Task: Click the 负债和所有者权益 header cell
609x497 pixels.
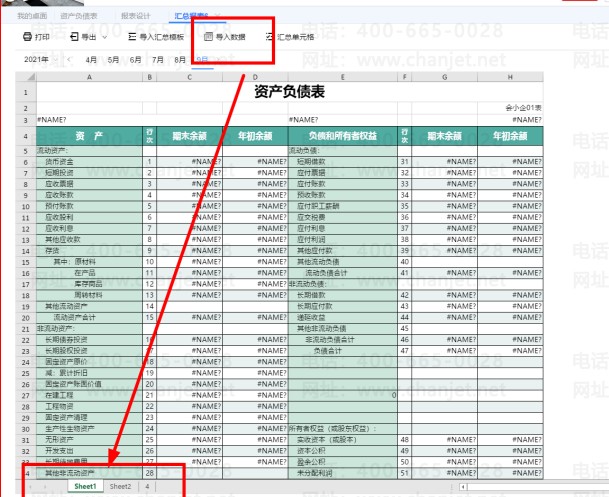Action: point(343,136)
